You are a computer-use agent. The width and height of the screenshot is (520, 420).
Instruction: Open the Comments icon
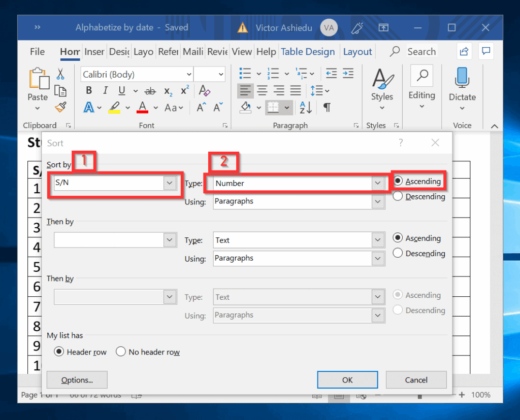coord(486,51)
